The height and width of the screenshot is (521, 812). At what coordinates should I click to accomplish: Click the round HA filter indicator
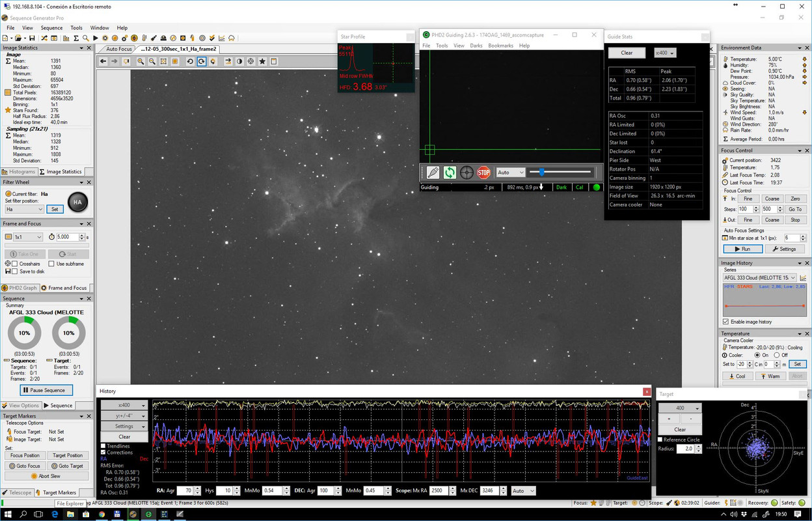77,202
